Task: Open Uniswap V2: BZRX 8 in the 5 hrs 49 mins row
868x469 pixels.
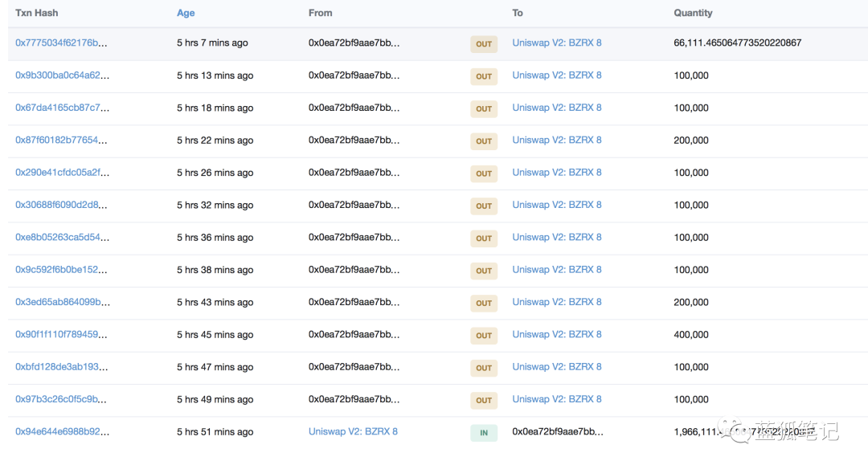Action: tap(557, 399)
